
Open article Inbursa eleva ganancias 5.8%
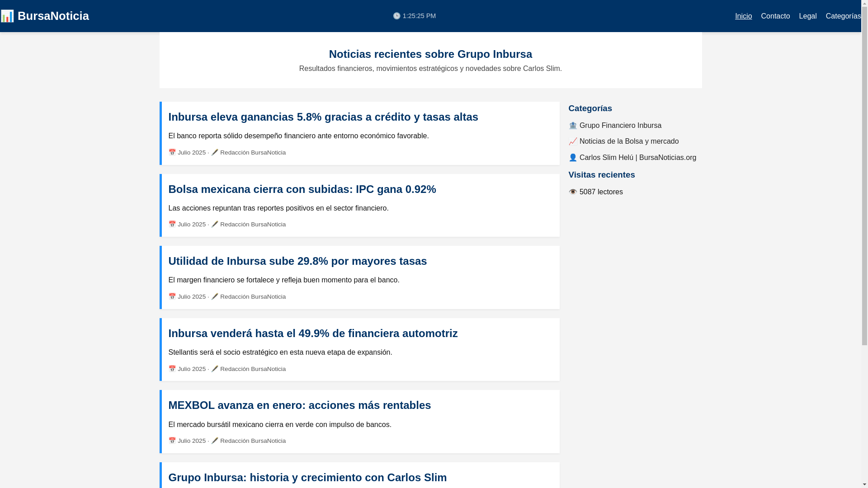(x=323, y=117)
